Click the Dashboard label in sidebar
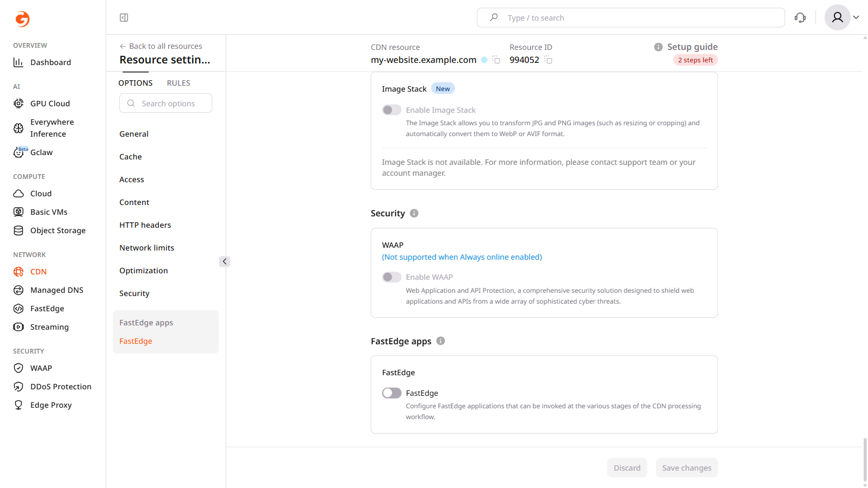868x488 pixels. click(x=50, y=62)
